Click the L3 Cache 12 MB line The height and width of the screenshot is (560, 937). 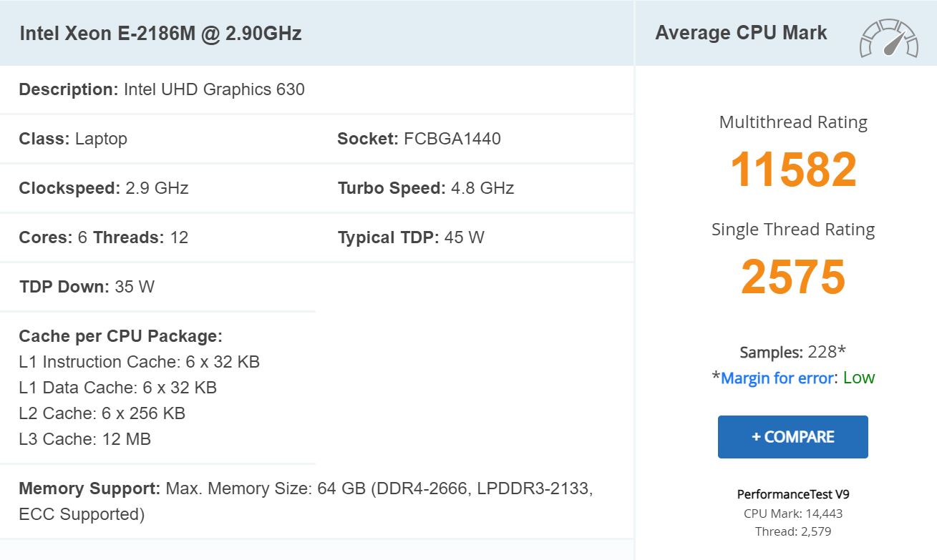pos(85,439)
